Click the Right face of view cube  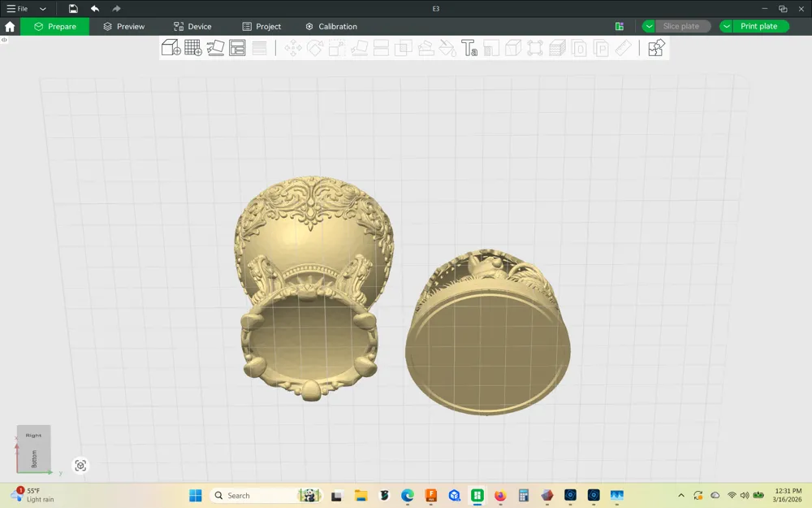coord(33,436)
